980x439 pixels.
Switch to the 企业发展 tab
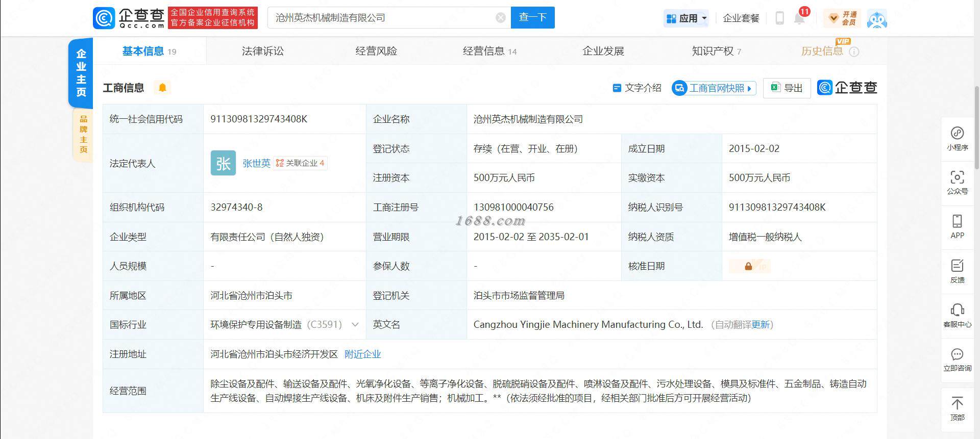point(603,51)
